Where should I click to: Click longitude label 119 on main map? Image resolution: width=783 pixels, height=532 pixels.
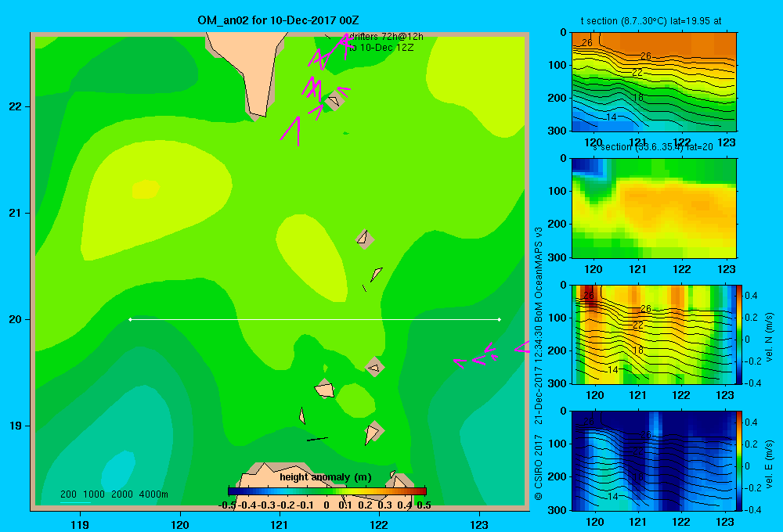tap(80, 524)
